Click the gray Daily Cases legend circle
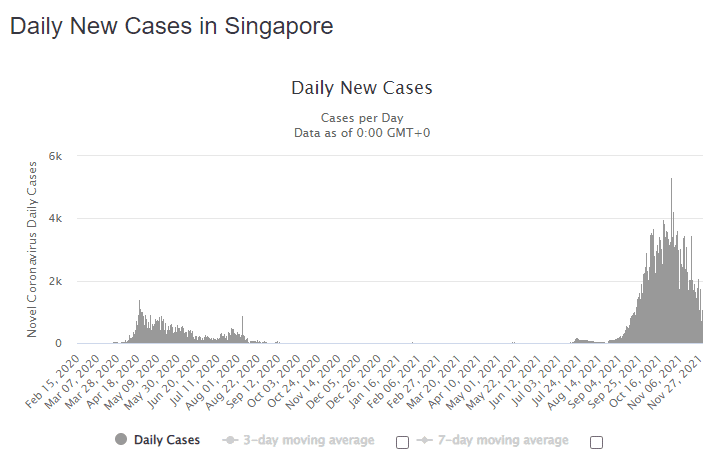 (x=121, y=440)
